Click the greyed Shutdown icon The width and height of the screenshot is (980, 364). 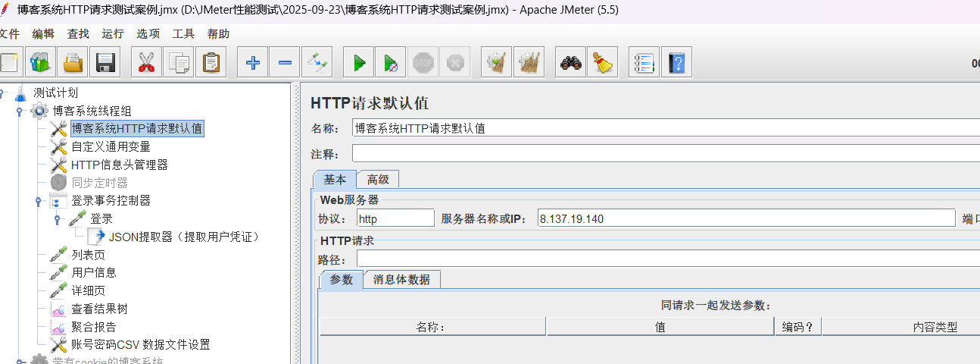454,62
